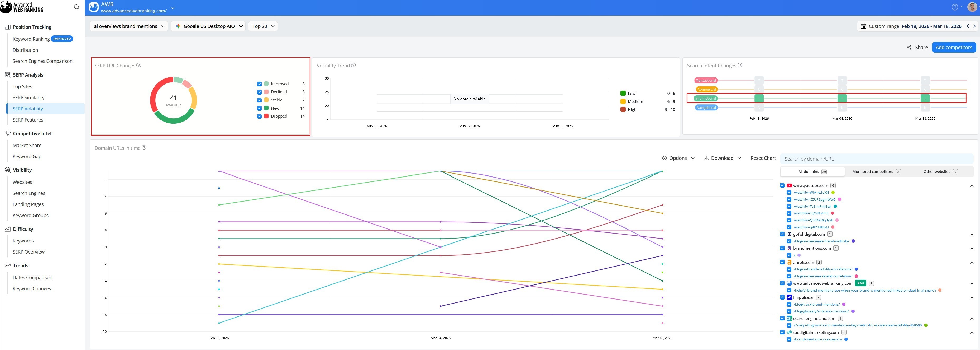Screen dimensions: 980x350
Task: Open the Google US Desktop AIO dropdown
Action: point(208,26)
